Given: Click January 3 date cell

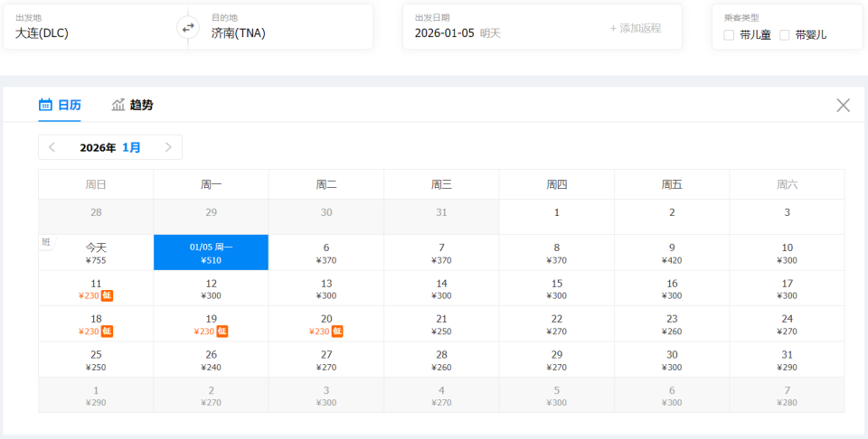Looking at the screenshot, I should point(787,217).
